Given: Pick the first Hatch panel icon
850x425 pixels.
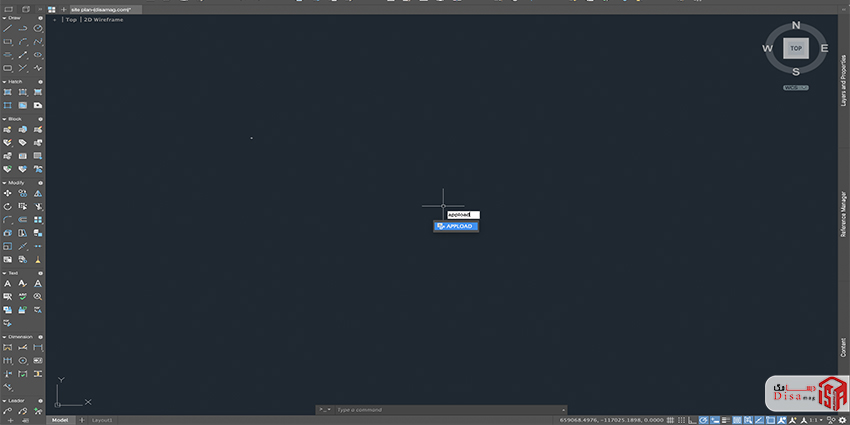Looking at the screenshot, I should pos(7,92).
